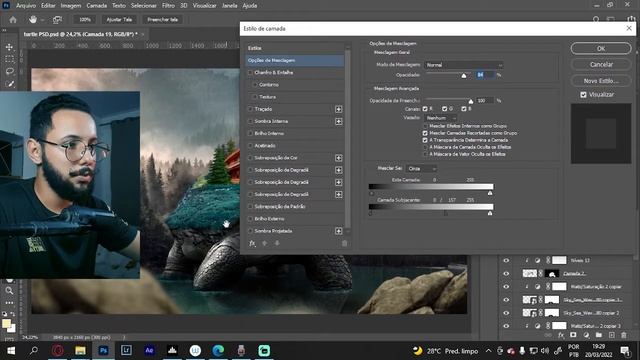Screen dimensions: 640x360
Task: Click the add layer mask icon
Action: pyautogui.click(x=573, y=335)
